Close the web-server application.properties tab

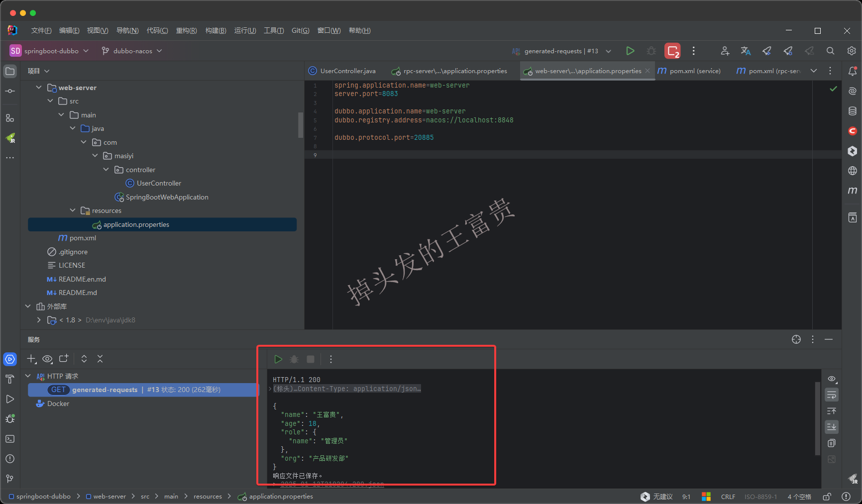(x=647, y=71)
